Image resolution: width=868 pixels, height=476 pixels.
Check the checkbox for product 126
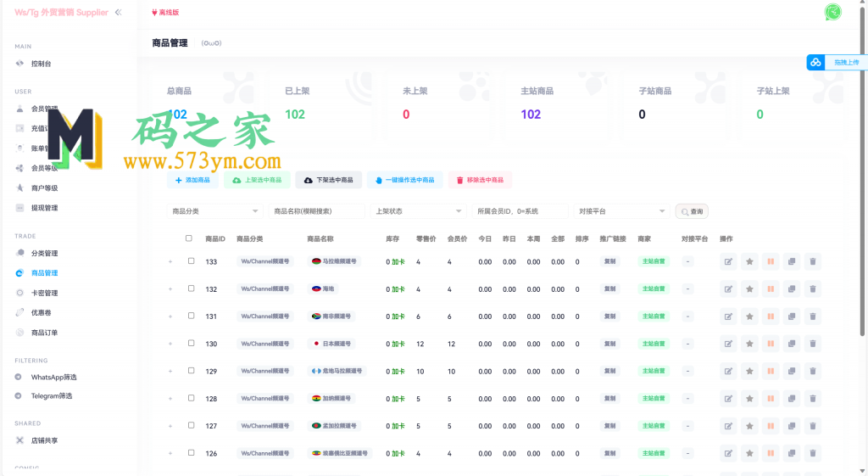click(191, 453)
